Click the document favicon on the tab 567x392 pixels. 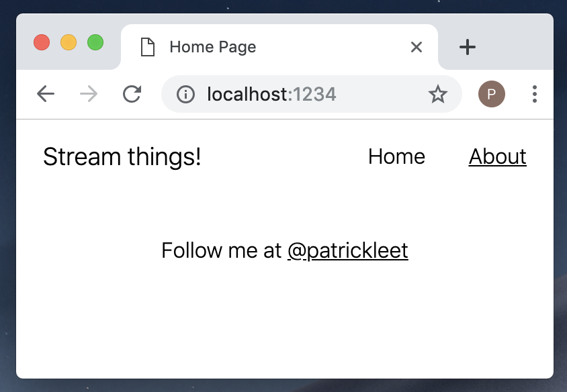tap(147, 47)
